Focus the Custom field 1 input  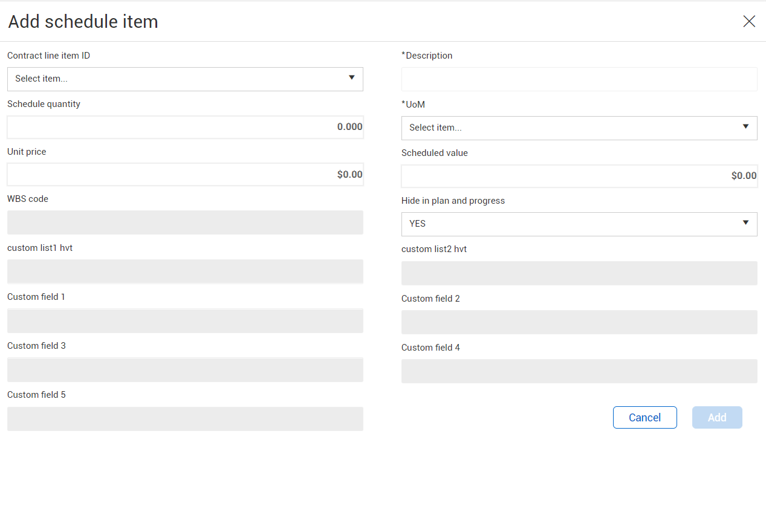tap(185, 321)
